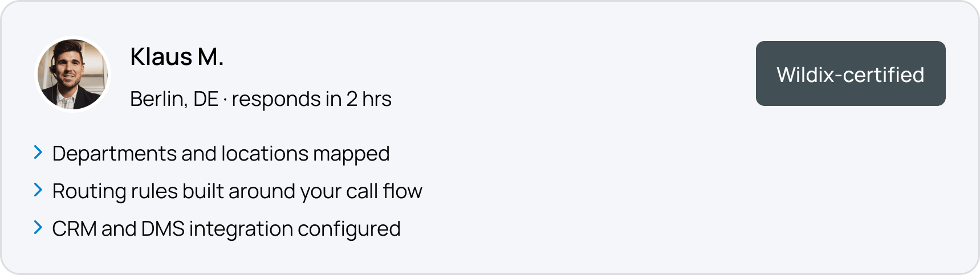Click the responds in 2 hrs label
This screenshot has height=275, width=980.
[311, 99]
